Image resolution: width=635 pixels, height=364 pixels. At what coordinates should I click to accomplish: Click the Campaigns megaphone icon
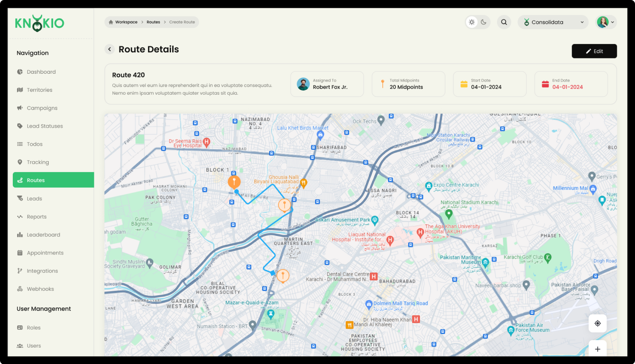[x=20, y=108]
